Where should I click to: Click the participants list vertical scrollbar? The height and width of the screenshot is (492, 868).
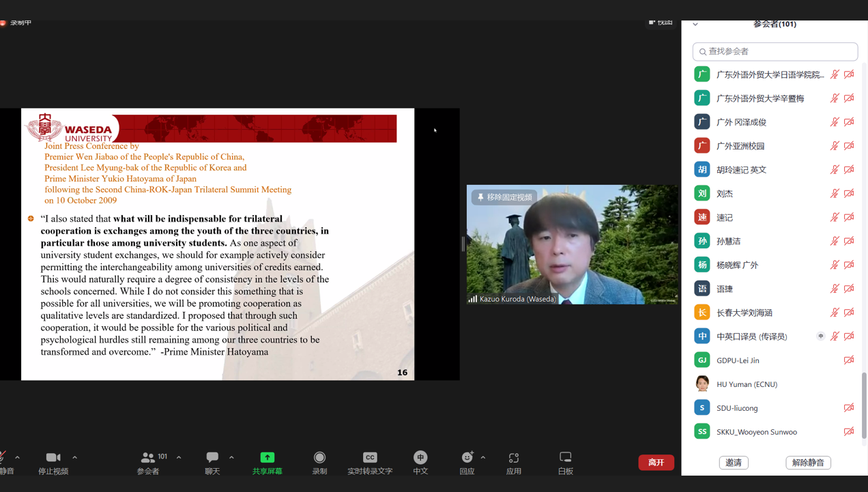(x=864, y=405)
